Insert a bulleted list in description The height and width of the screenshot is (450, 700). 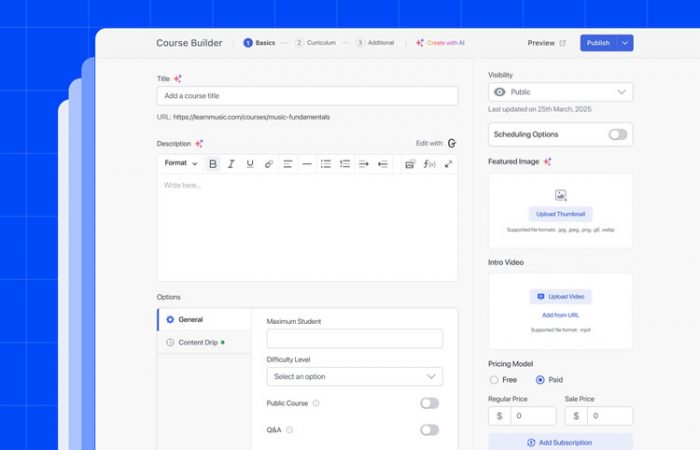[x=326, y=164]
